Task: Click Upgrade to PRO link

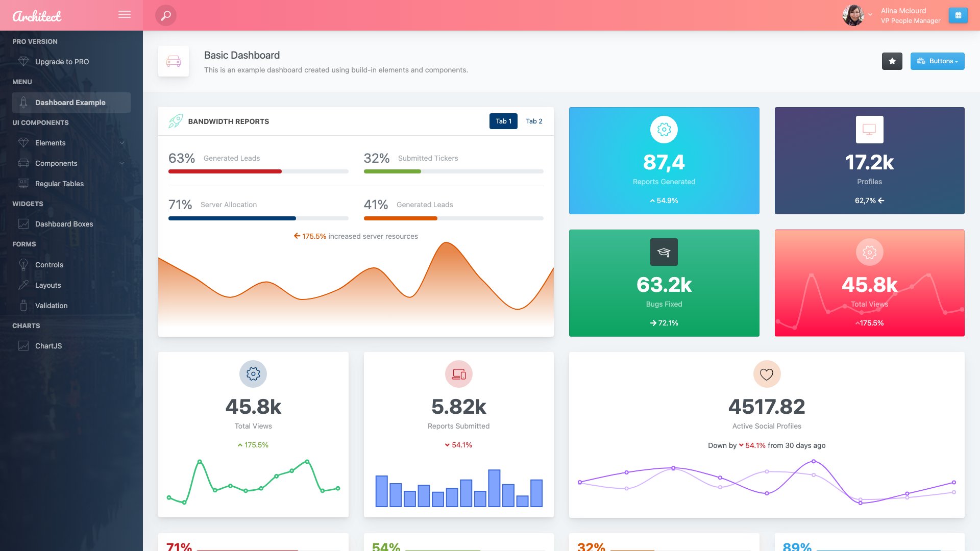Action: 61,61
